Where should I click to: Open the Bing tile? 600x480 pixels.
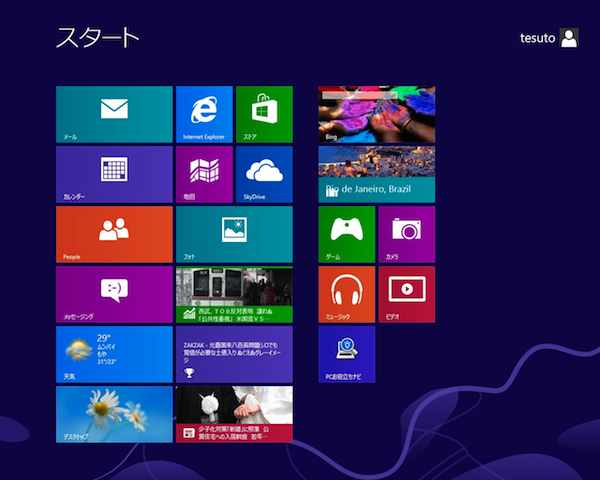376,114
